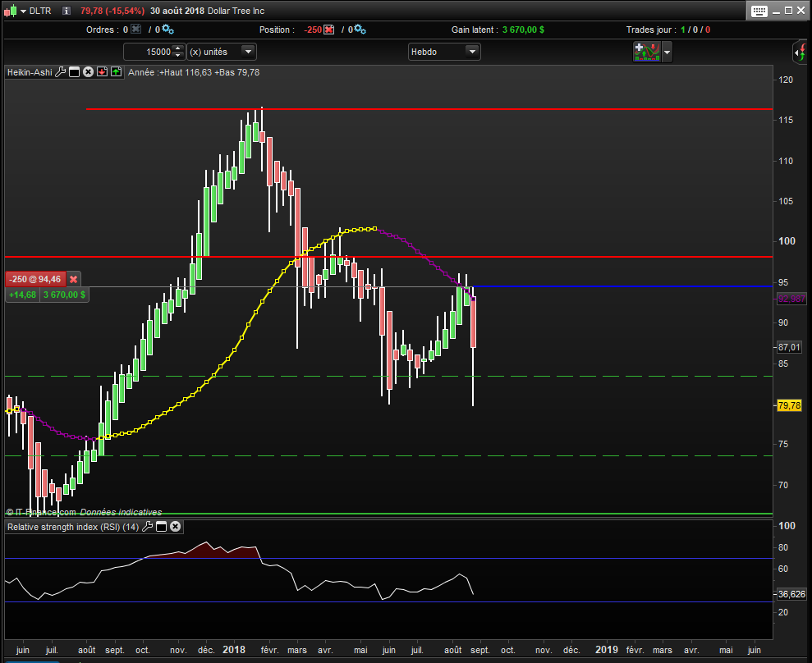
Task: Click the 79,78 (-15,54%) quote text
Action: (112, 11)
